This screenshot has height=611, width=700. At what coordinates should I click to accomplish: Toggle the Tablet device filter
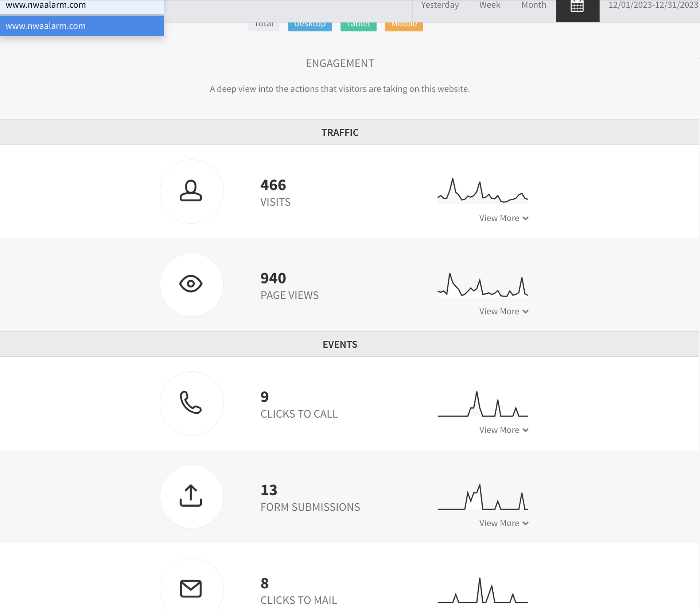pos(358,26)
